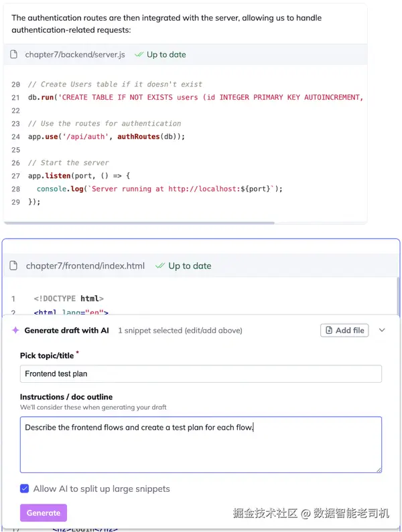402x532 pixels.
Task: Click line number 29 in server.js
Action: (x=15, y=202)
